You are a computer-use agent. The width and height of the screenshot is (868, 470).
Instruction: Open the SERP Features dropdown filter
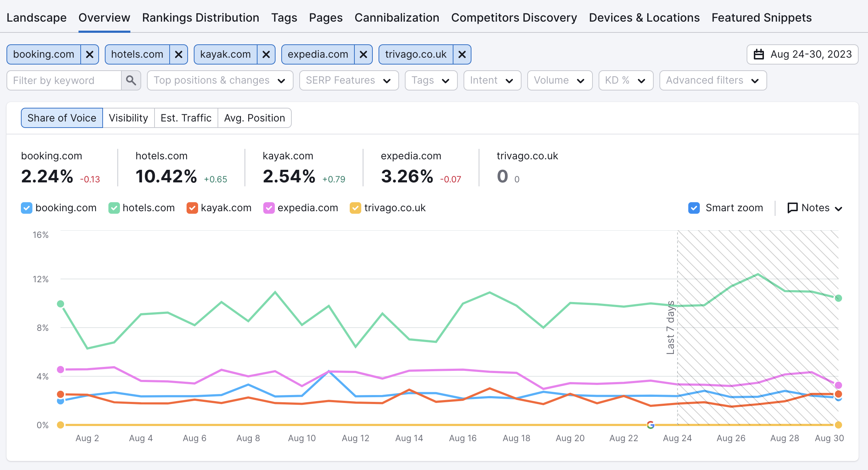click(x=348, y=80)
